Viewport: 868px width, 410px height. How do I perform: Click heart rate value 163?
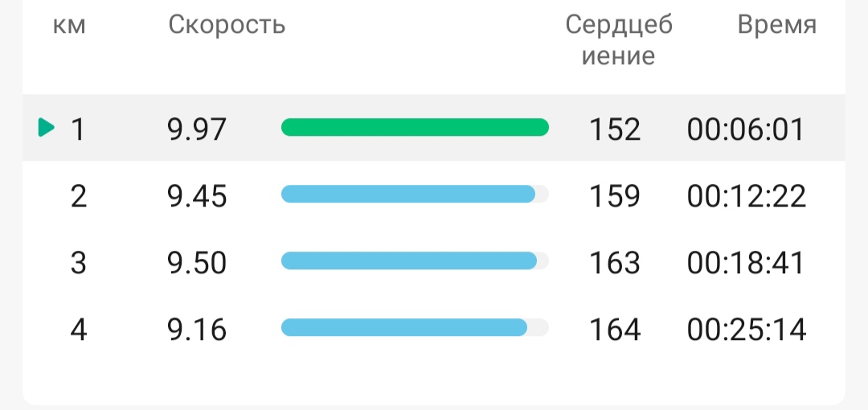615,263
